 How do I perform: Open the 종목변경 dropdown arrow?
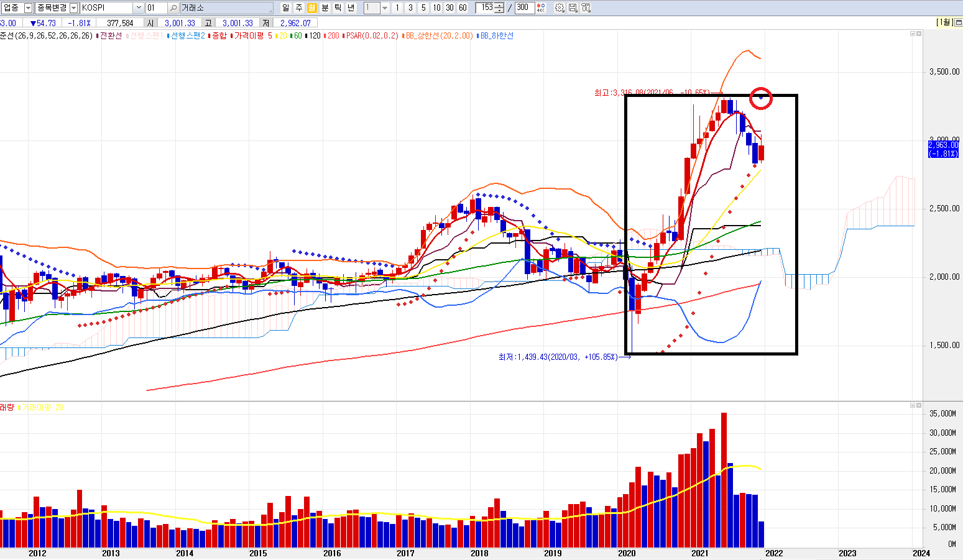tap(74, 8)
